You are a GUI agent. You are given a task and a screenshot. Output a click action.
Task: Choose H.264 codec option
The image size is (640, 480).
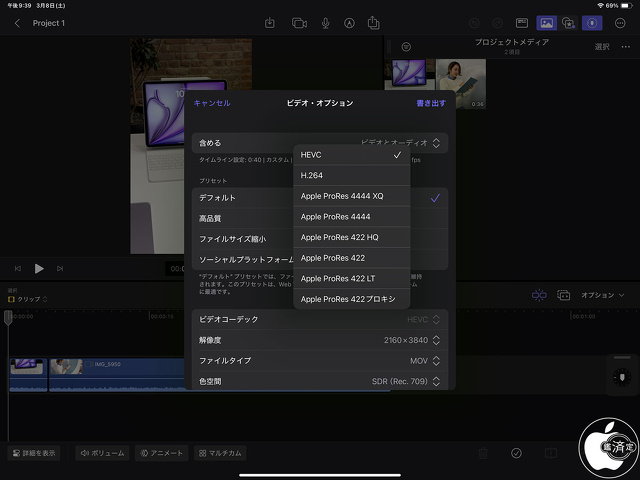(351, 176)
